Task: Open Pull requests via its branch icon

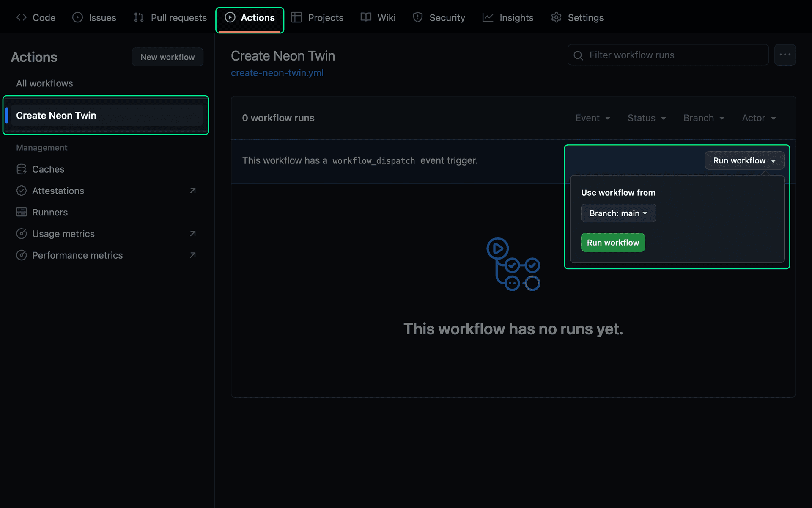Action: (x=139, y=17)
